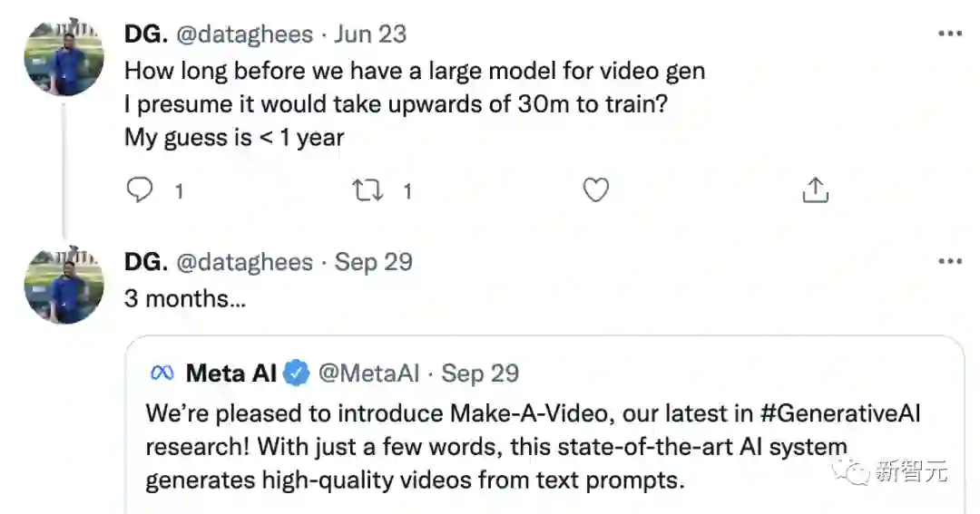980x514 pixels.
Task: Open DG. profile picture on first tweet
Action: click(64, 56)
